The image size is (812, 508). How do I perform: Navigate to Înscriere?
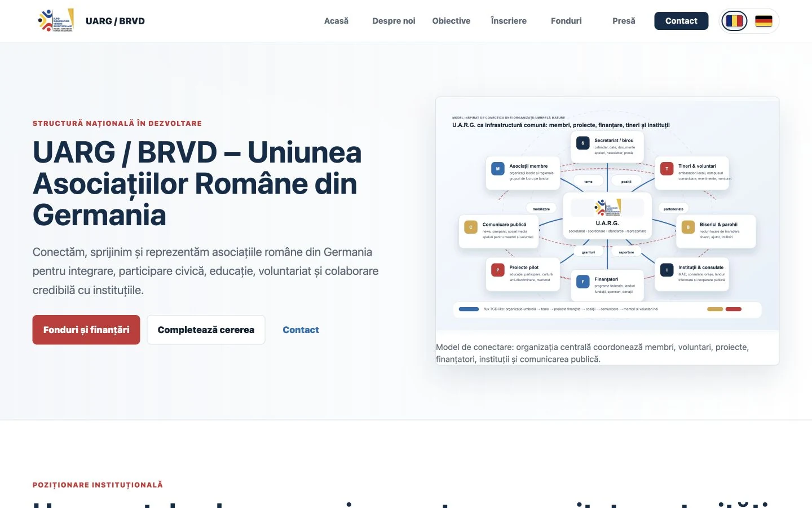click(x=509, y=21)
